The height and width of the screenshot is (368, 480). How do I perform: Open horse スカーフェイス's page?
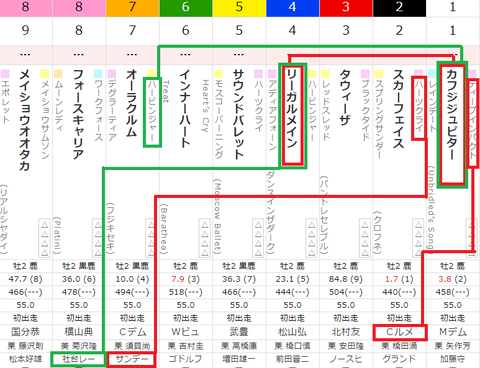pos(399,108)
